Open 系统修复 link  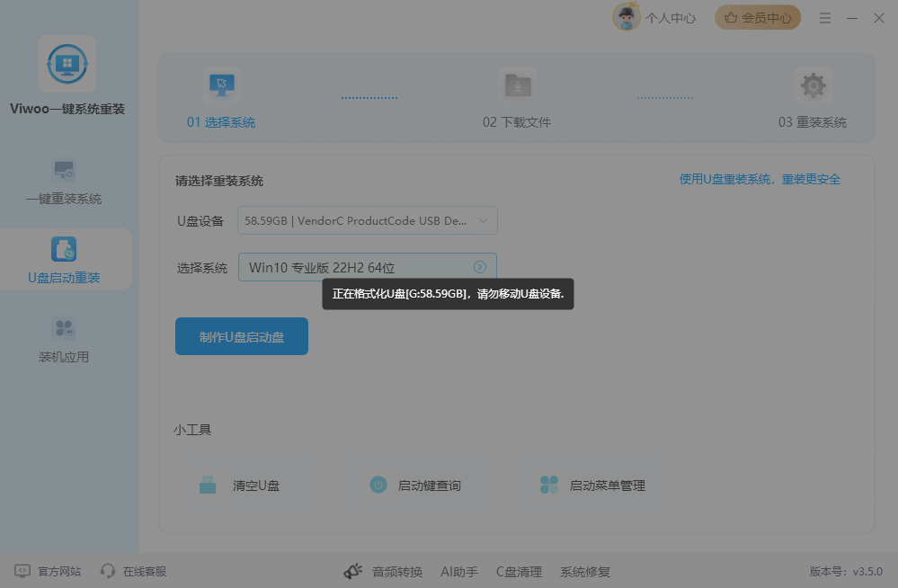(584, 572)
